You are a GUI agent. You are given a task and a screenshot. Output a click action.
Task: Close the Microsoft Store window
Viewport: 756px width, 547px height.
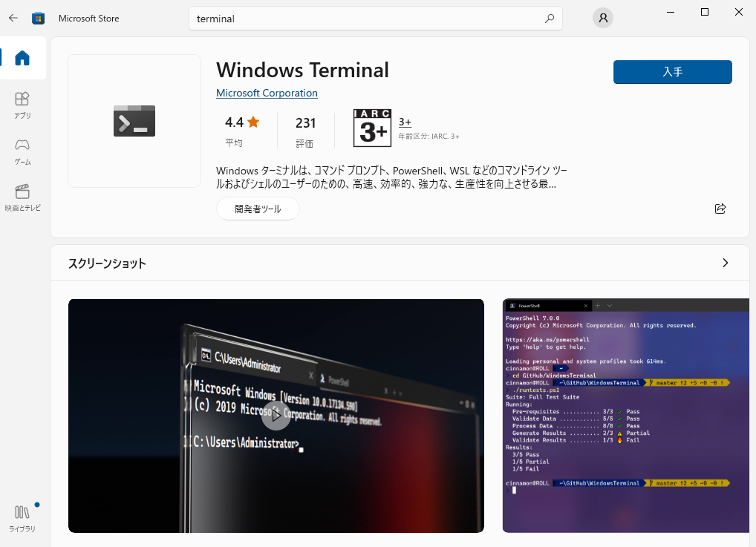click(739, 12)
